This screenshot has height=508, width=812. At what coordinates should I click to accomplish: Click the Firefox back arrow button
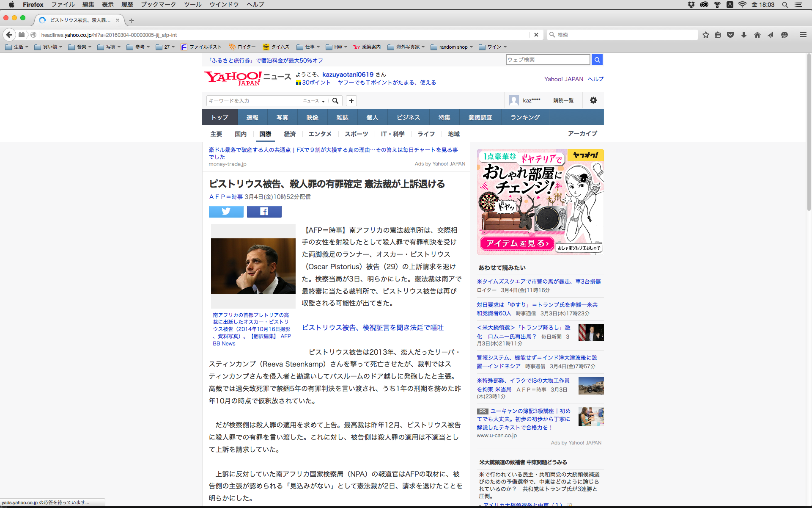pyautogui.click(x=9, y=35)
